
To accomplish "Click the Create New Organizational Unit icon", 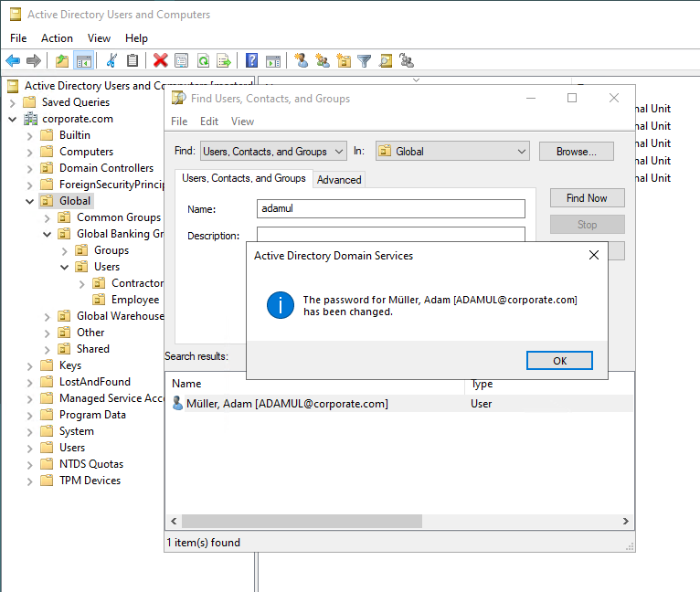I will [x=344, y=60].
